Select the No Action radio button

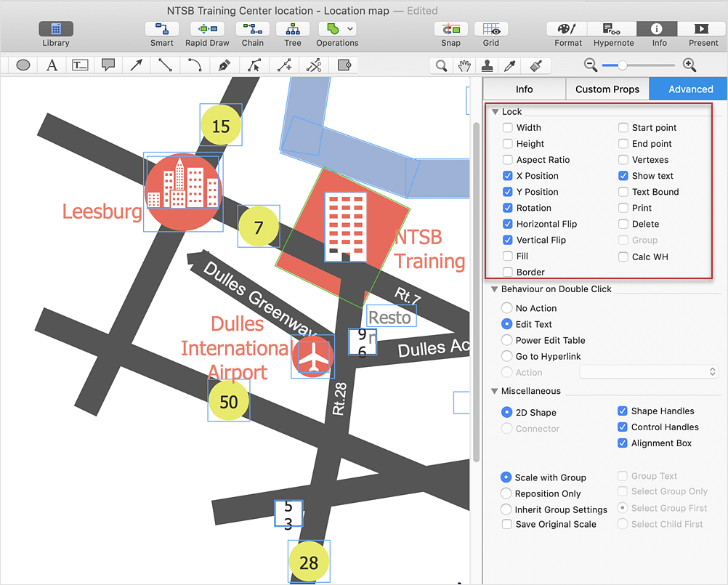pyautogui.click(x=507, y=308)
